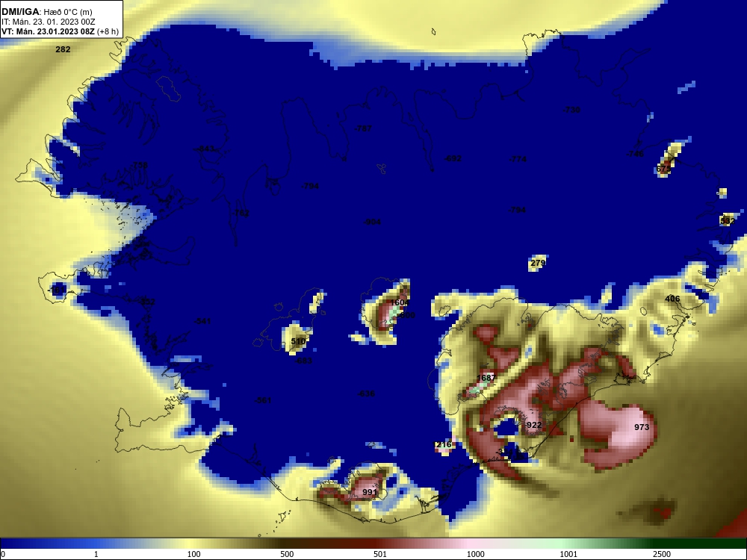Viewport: 747px width, 560px height.
Task: Click the map value 510
Action: (x=298, y=341)
